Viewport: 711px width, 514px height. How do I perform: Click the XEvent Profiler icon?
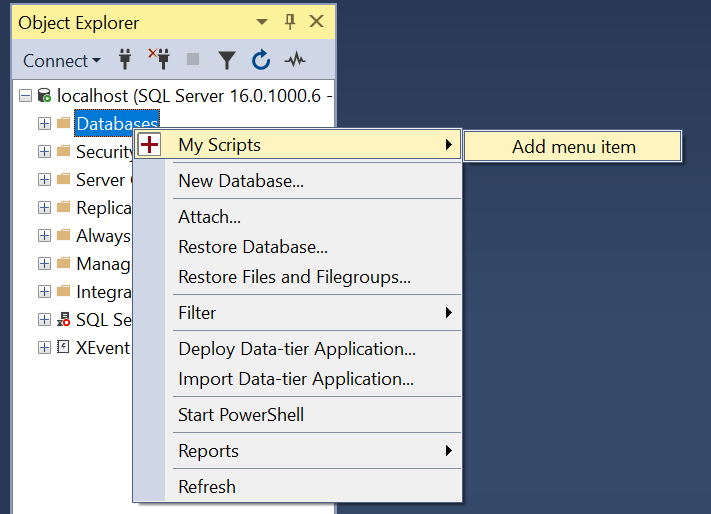63,347
